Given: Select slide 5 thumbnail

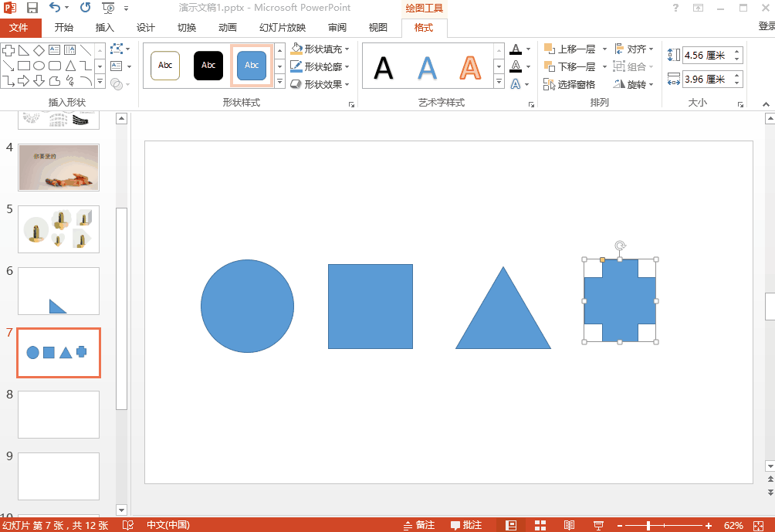Looking at the screenshot, I should (59, 229).
